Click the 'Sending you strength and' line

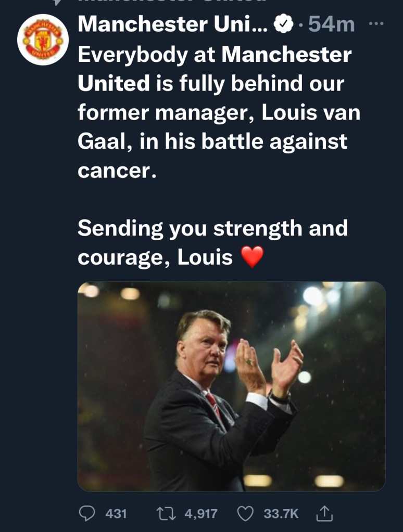tap(212, 228)
